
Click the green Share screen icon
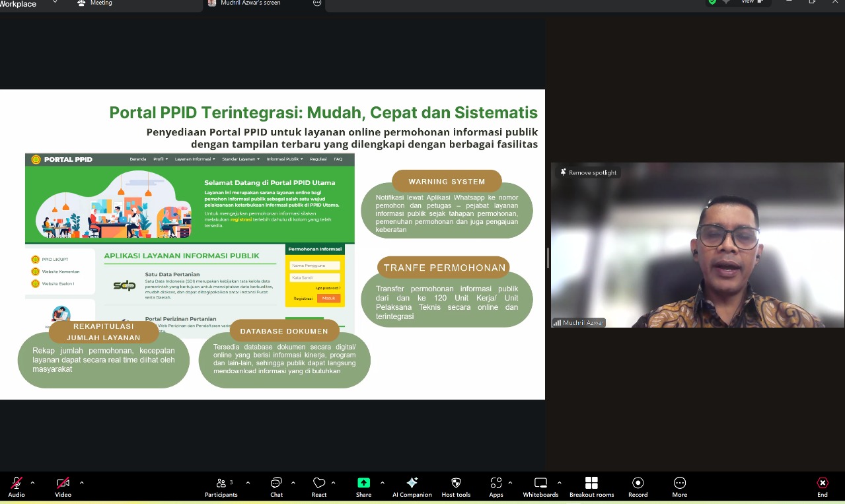click(363, 484)
